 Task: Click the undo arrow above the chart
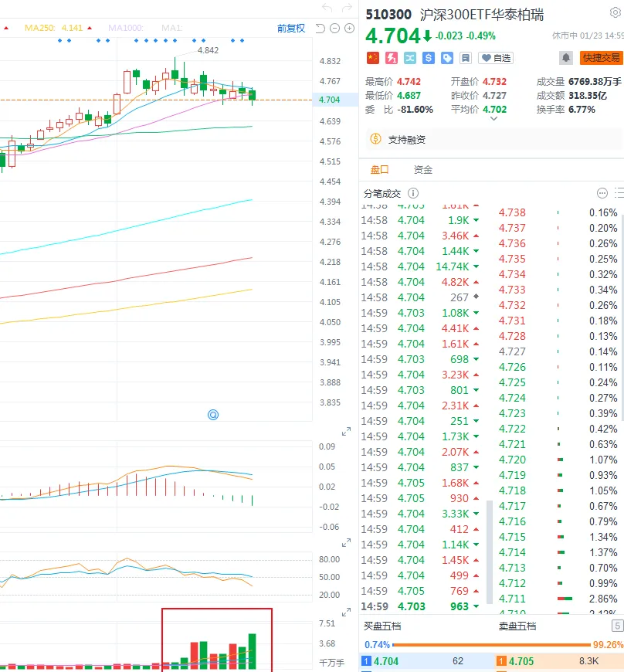point(327,8)
